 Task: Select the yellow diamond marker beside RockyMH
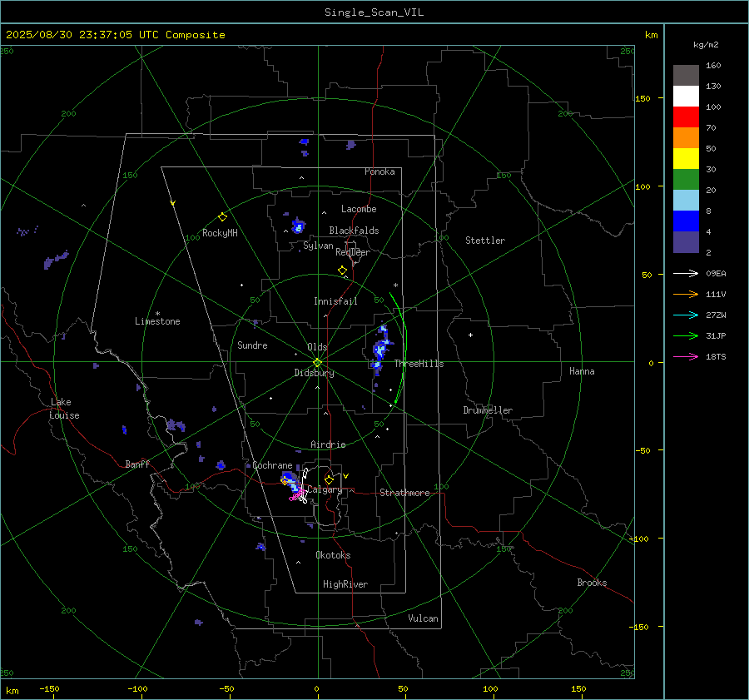click(222, 217)
